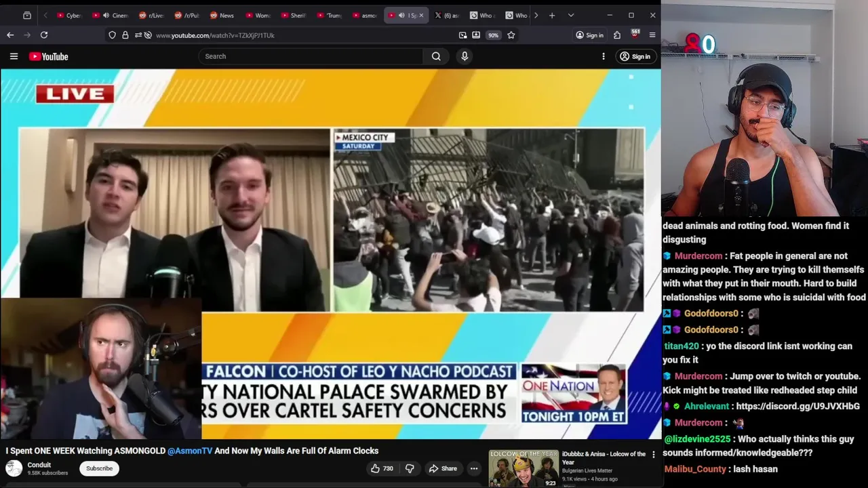Maximize the browser window
Screen dimensions: 868x488
(x=631, y=15)
